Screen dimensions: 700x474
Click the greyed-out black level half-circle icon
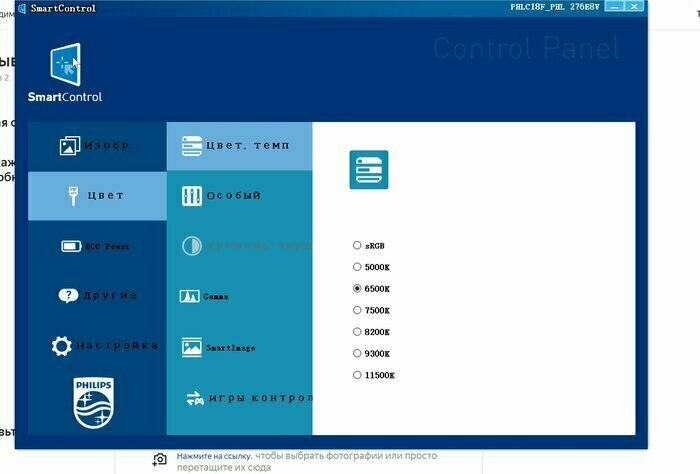click(x=192, y=246)
